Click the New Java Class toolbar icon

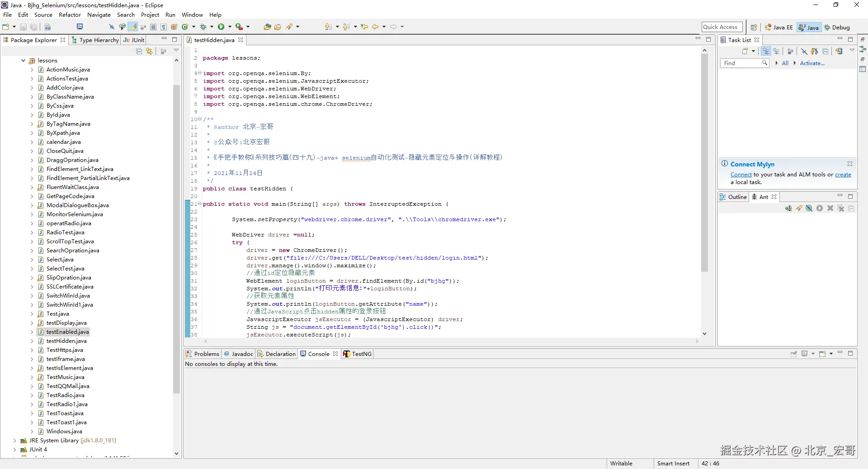click(184, 27)
